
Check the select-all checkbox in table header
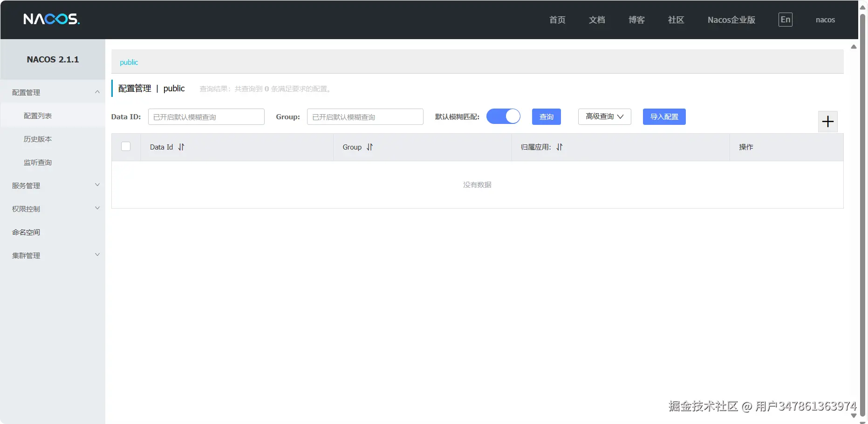[126, 146]
